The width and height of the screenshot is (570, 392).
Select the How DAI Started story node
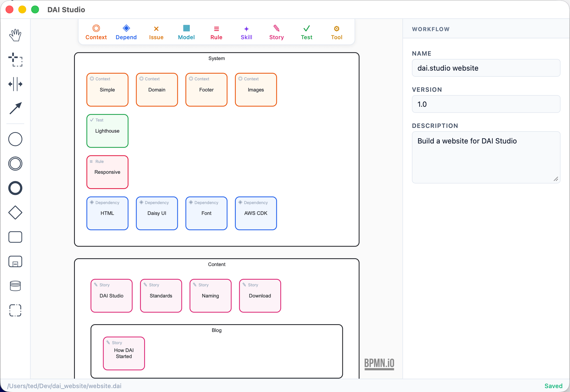point(124,353)
